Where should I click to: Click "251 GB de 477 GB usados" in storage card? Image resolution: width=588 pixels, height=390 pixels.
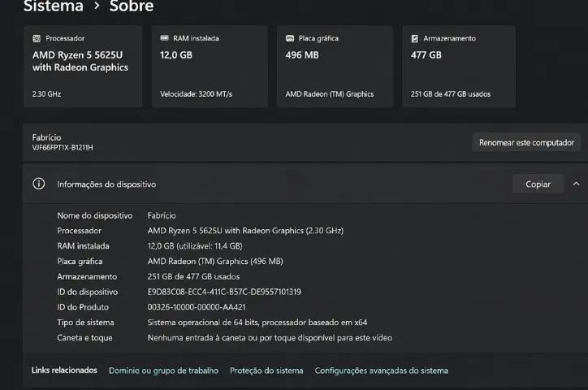click(x=451, y=94)
